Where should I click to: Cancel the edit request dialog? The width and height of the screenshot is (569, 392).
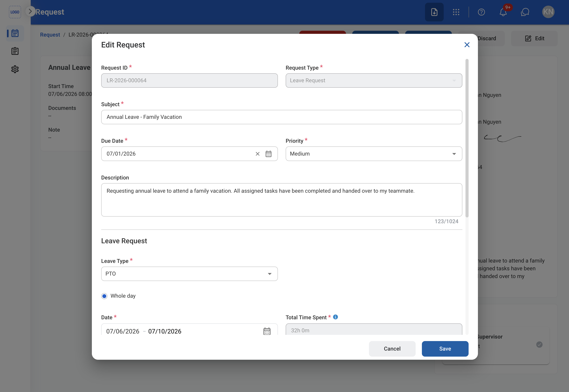click(392, 349)
